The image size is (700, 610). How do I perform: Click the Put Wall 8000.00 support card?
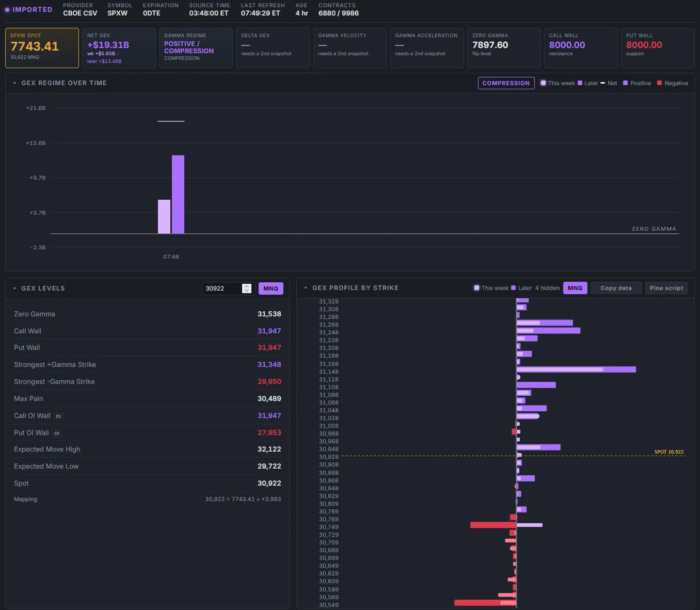[658, 48]
